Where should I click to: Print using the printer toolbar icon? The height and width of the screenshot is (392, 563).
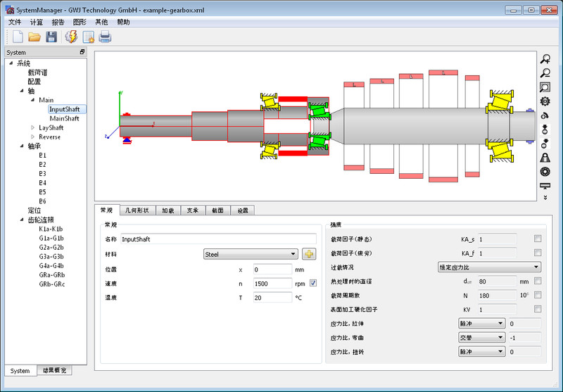coord(105,37)
